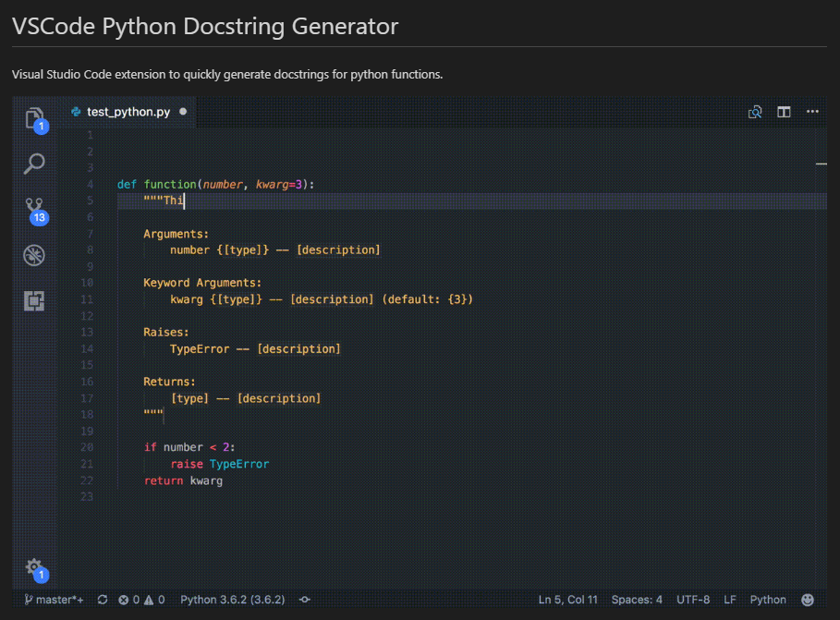This screenshot has width=840, height=620.
Task: Click the unsaved dot on test_python.py tab
Action: click(183, 112)
